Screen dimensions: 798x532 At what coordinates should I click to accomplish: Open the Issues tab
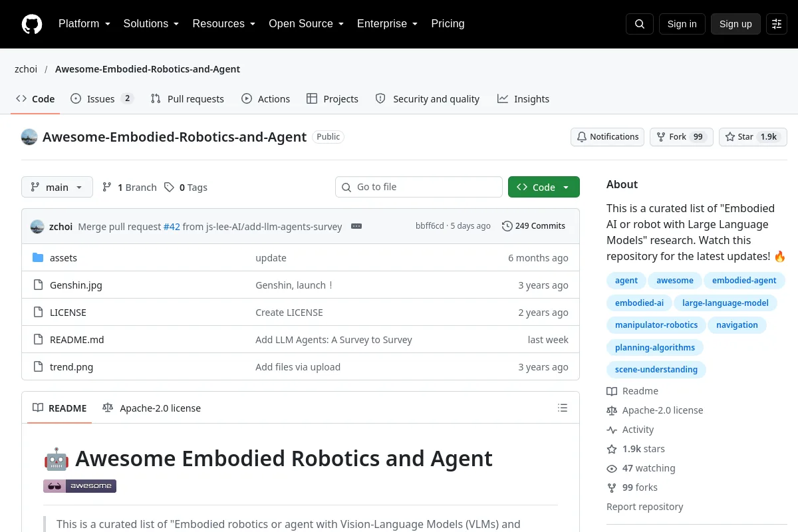pos(102,99)
